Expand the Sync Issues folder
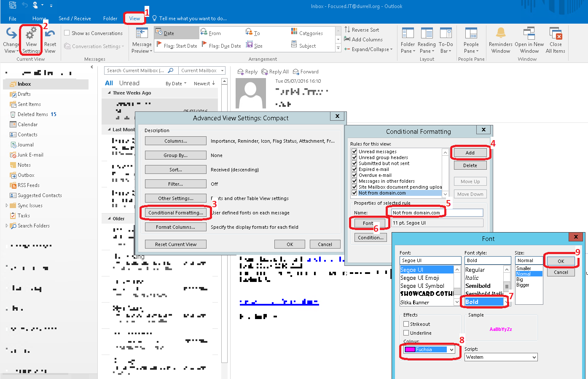The width and height of the screenshot is (588, 379). [x=7, y=206]
